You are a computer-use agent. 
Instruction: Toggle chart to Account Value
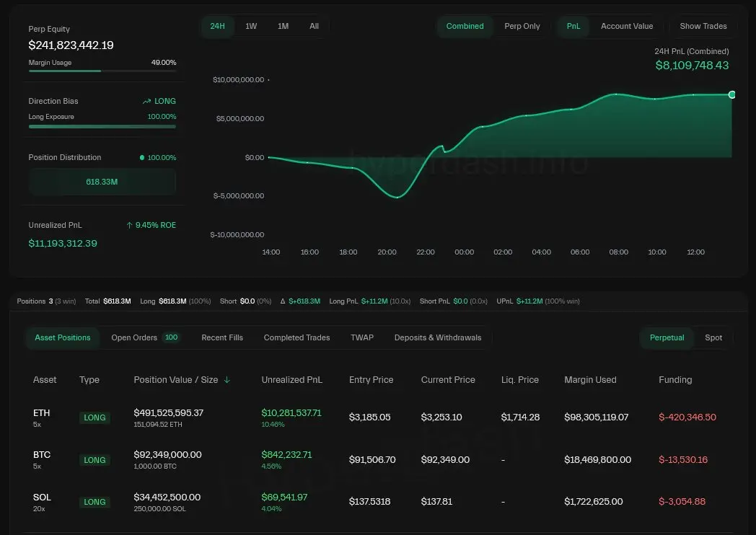pos(626,26)
